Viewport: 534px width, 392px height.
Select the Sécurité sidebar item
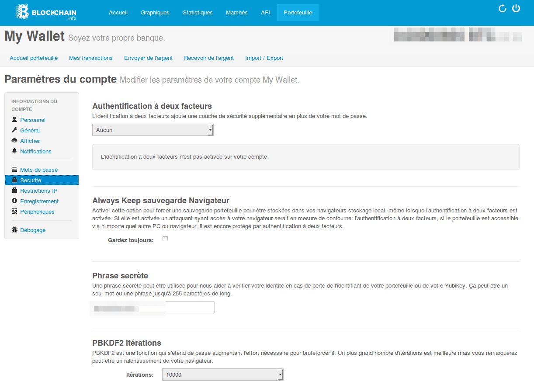point(42,180)
